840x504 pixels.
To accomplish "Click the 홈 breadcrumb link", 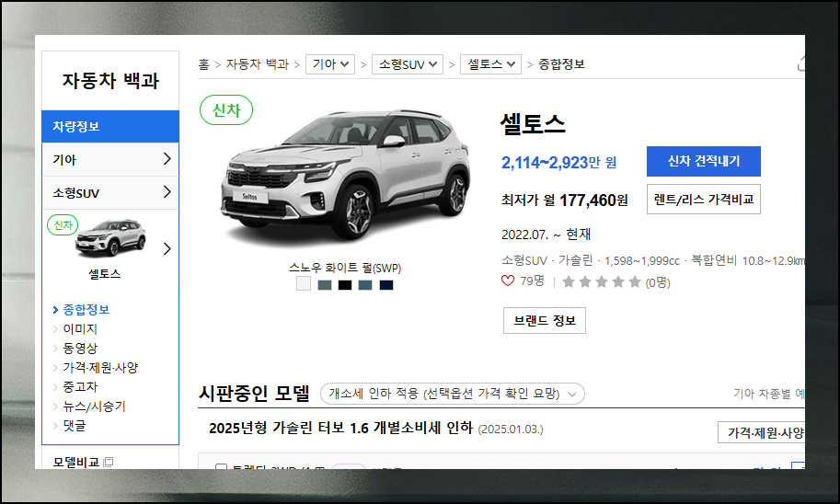I will [x=203, y=64].
